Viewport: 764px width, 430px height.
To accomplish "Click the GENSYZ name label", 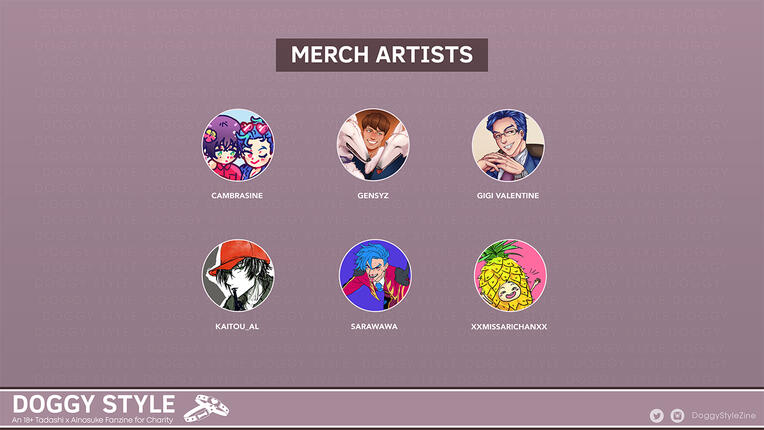I will [373, 195].
